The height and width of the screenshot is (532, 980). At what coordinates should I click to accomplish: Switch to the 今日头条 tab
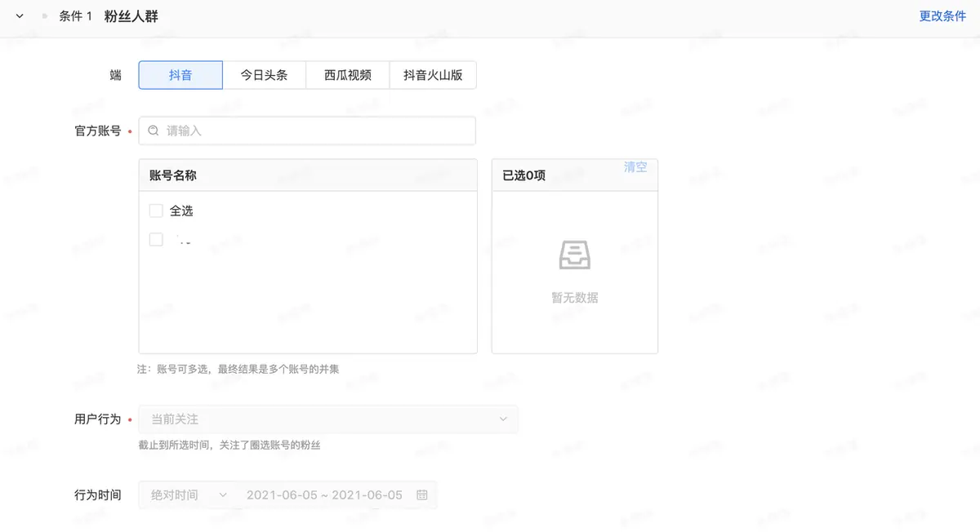pyautogui.click(x=264, y=75)
